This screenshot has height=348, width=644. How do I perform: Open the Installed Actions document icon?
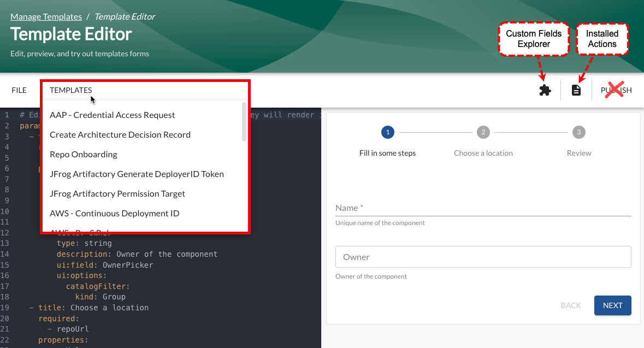576,90
